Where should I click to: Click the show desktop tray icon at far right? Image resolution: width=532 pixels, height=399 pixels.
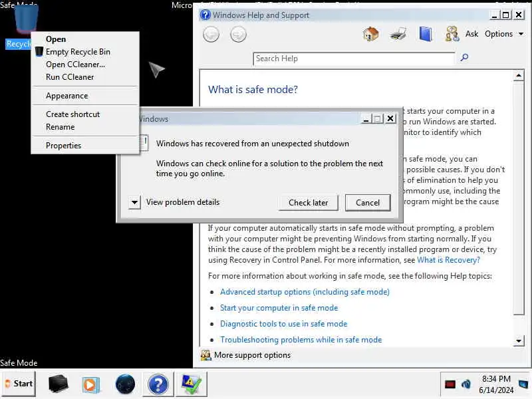pyautogui.click(x=523, y=384)
